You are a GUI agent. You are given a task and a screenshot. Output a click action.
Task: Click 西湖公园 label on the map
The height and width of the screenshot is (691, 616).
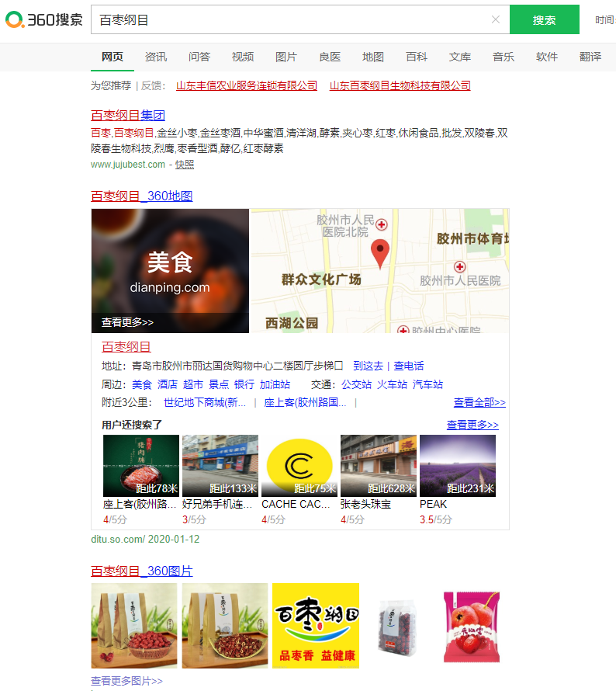click(292, 323)
